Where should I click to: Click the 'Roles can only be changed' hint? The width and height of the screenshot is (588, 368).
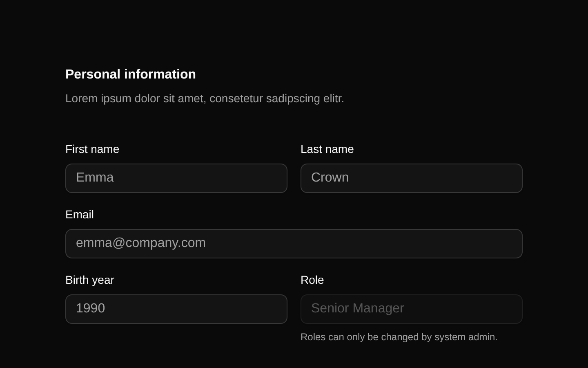pos(399,337)
